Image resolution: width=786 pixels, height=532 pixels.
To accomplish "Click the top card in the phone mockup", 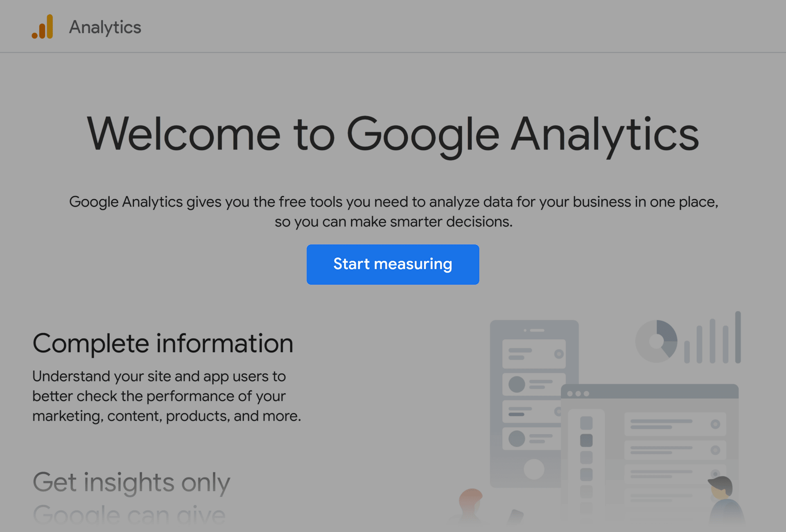I will click(534, 354).
